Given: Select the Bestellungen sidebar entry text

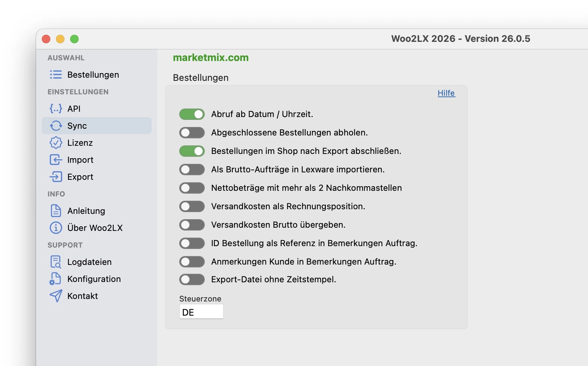Looking at the screenshot, I should pyautogui.click(x=93, y=75).
